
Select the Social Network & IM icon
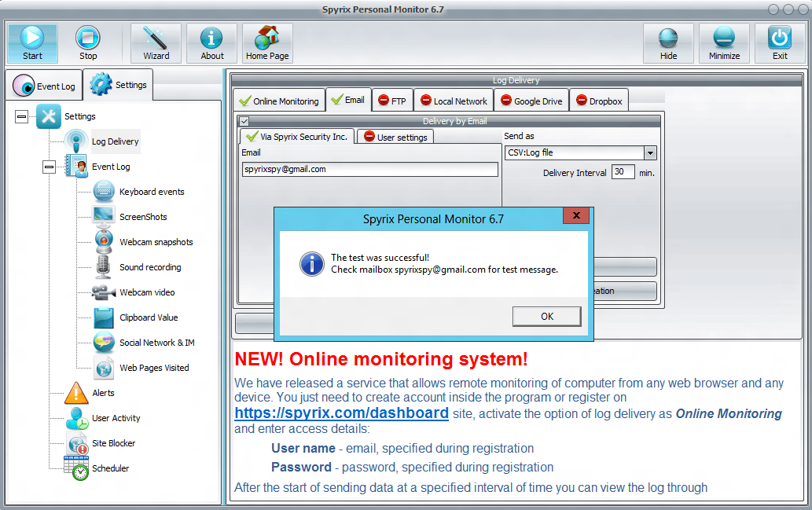(104, 343)
